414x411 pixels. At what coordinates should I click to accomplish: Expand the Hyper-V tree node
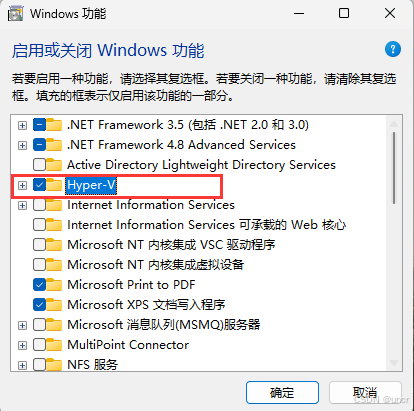22,185
